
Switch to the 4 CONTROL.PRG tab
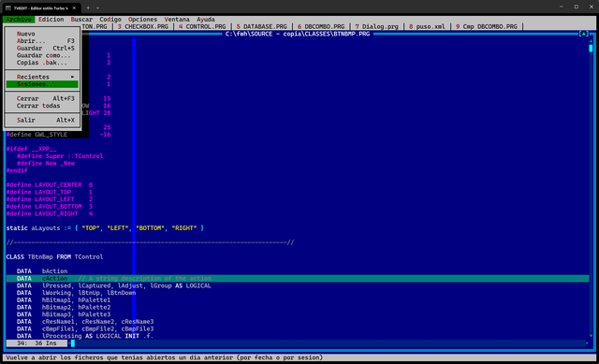(x=202, y=27)
